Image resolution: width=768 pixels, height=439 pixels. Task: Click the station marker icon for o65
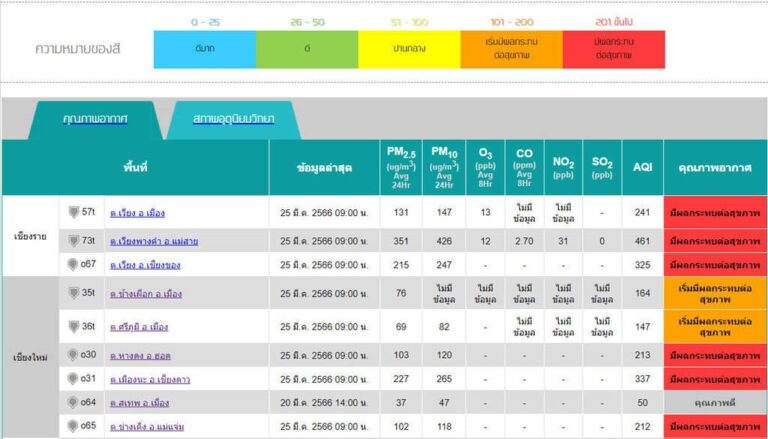coord(73,426)
